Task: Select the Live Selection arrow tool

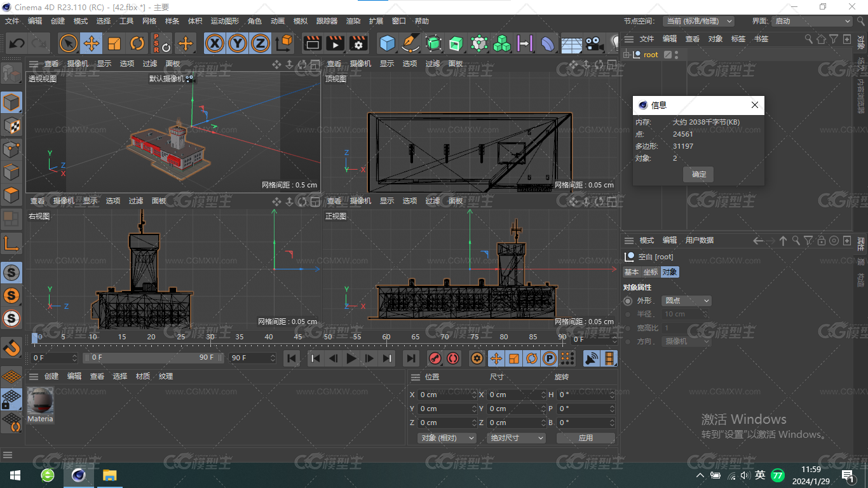Action: coord(69,43)
